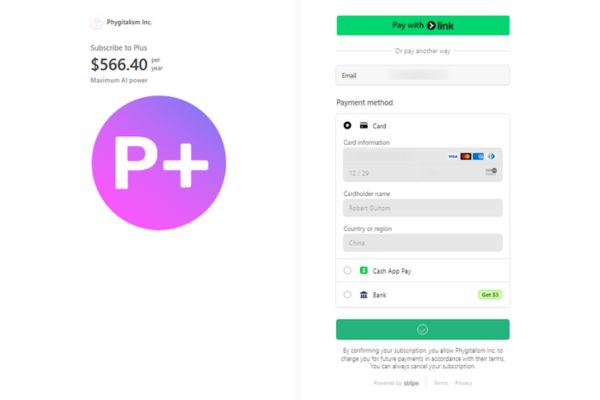
Task: Click the Cardholder name field
Action: pos(422,208)
